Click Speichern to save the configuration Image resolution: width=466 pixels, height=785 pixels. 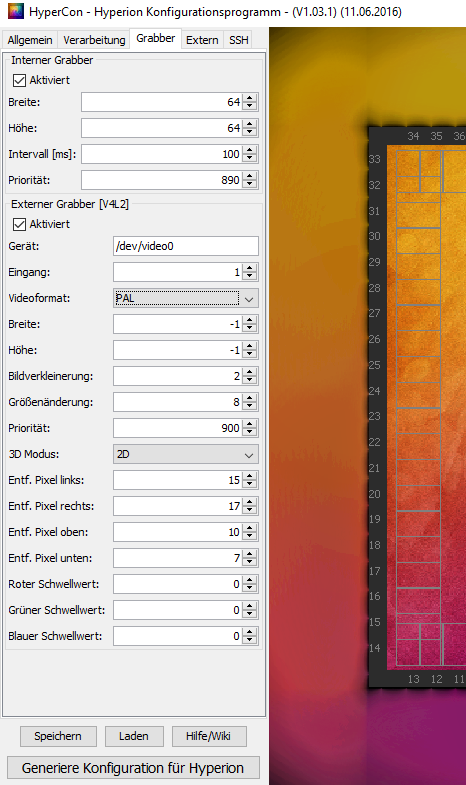click(x=58, y=736)
